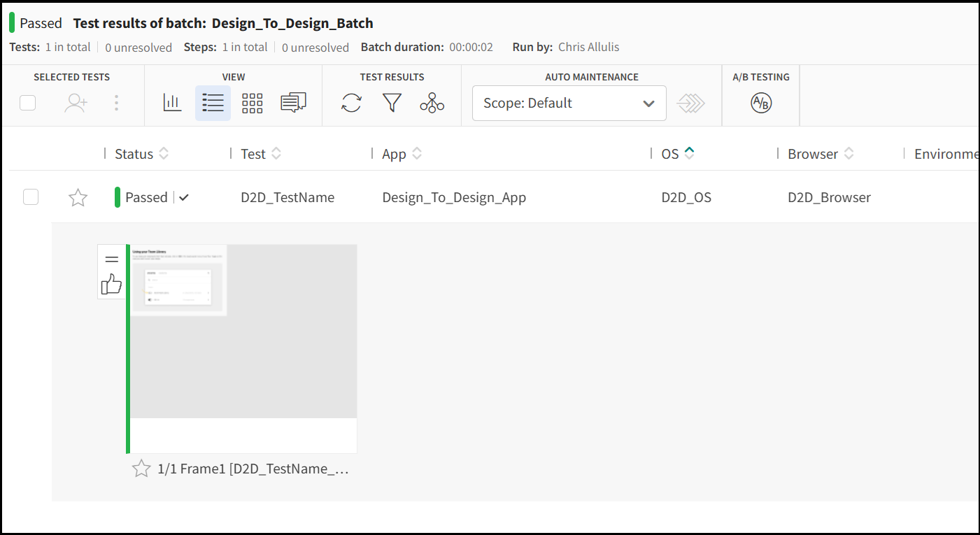Give a thumbs up to the Frame1 step
This screenshot has height=535, width=980.
(111, 284)
